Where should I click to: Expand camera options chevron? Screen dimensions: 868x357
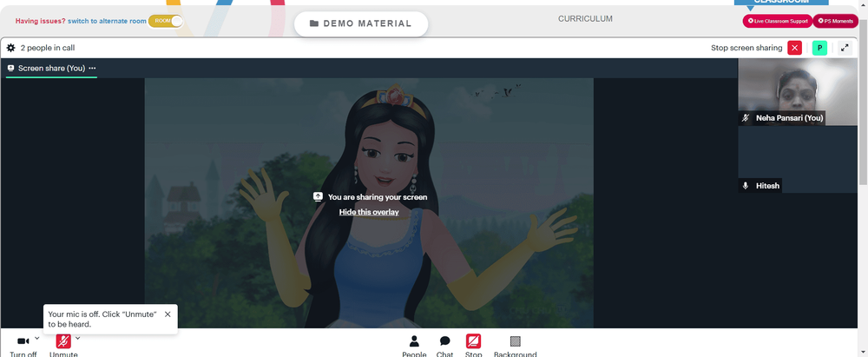click(37, 338)
